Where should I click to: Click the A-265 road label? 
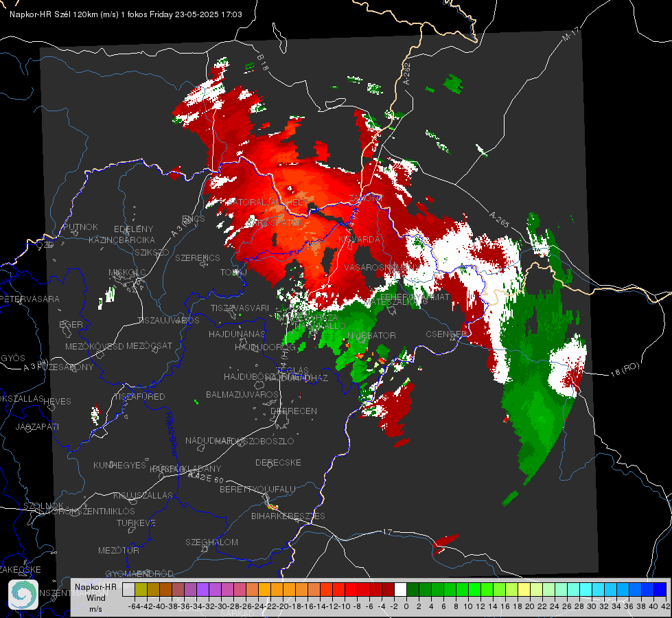(x=499, y=220)
